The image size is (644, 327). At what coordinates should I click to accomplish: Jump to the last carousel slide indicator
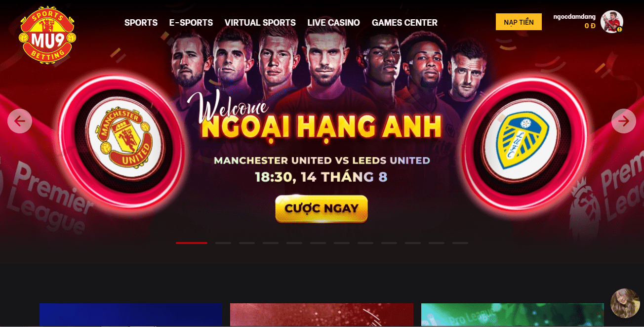460,243
